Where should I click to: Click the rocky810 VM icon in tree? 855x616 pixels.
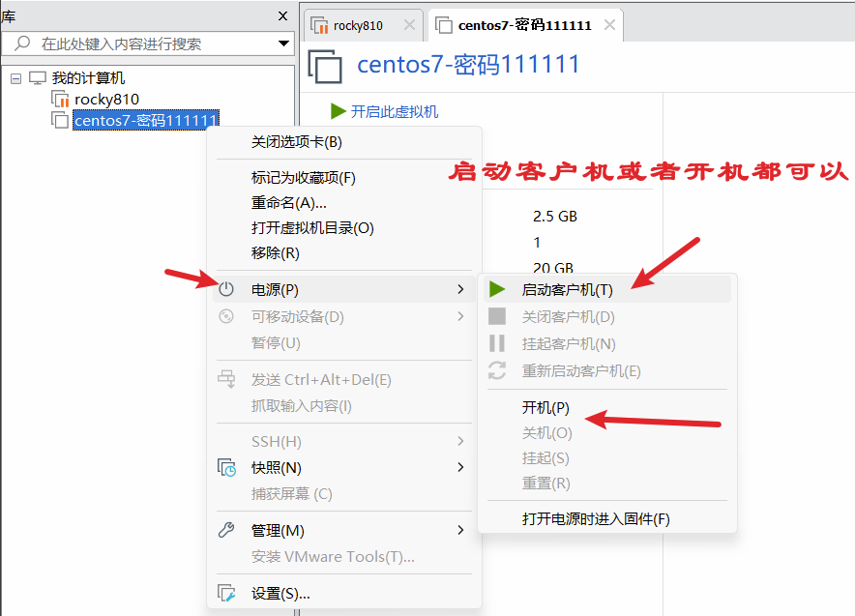pyautogui.click(x=60, y=99)
